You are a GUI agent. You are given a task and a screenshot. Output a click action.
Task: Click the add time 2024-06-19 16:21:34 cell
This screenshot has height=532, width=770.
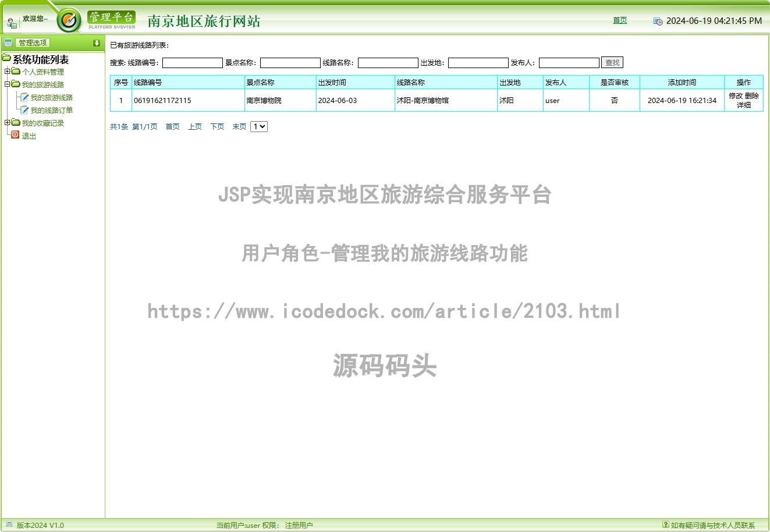pyautogui.click(x=682, y=100)
